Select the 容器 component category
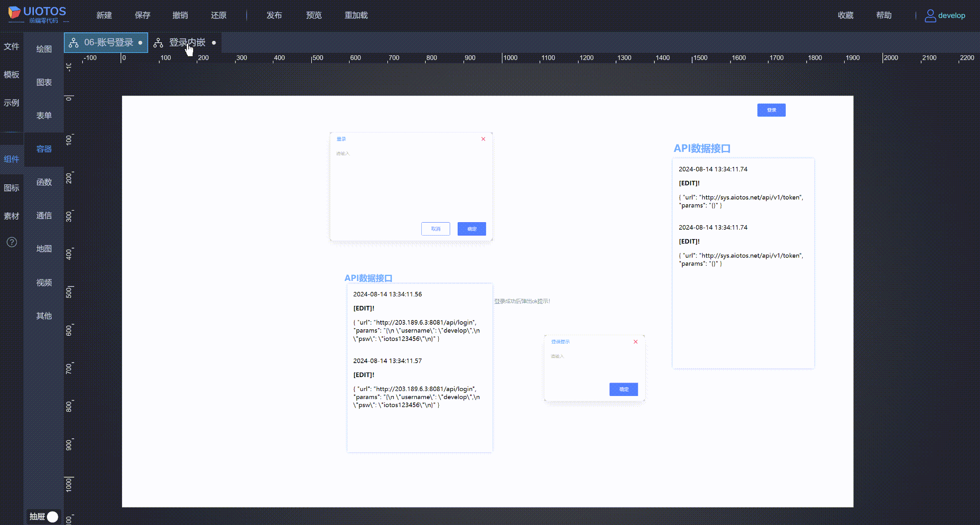Viewport: 980px width, 525px height. (44, 149)
